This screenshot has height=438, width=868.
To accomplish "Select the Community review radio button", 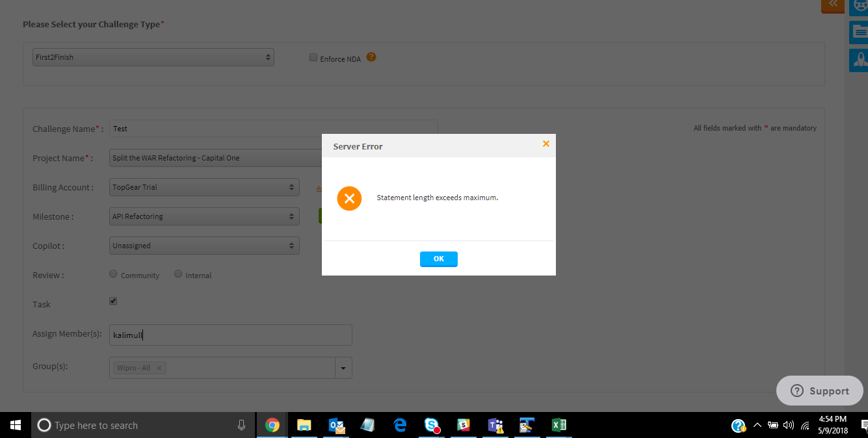I will [x=114, y=274].
